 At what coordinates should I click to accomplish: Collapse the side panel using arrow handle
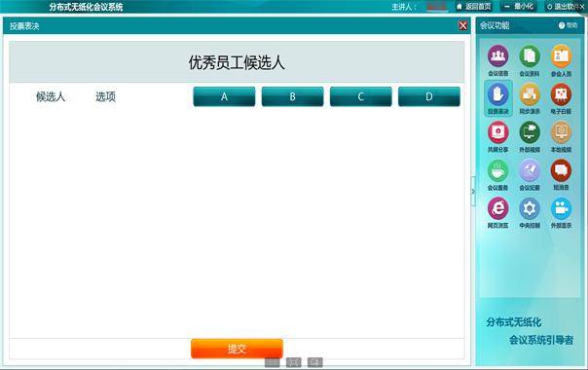click(x=473, y=192)
